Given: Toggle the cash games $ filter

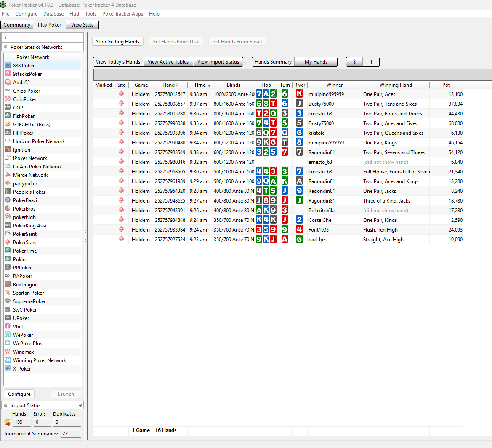Looking at the screenshot, I should (354, 62).
